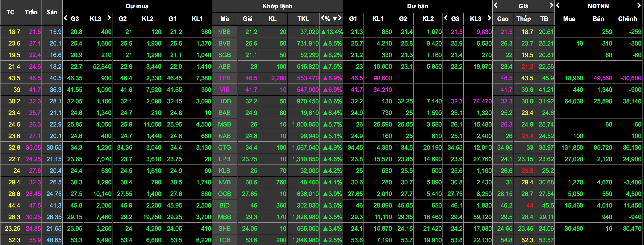
Task: Click CTG foreign Mua value 131,850
Action: point(572,147)
